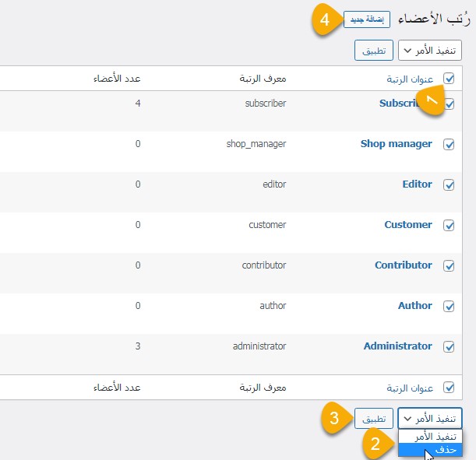
Task: Open the Administrator role link
Action: click(x=397, y=346)
